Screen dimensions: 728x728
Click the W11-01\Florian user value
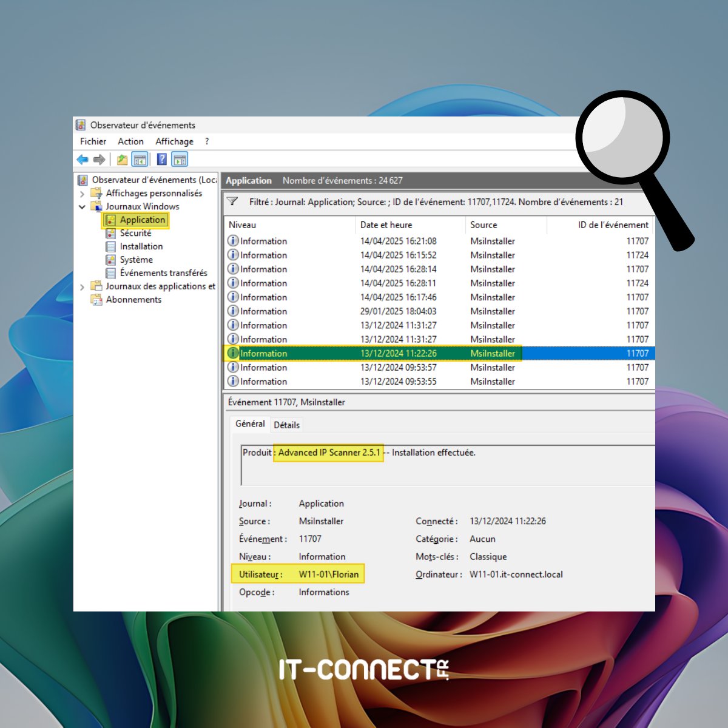pos(329,575)
